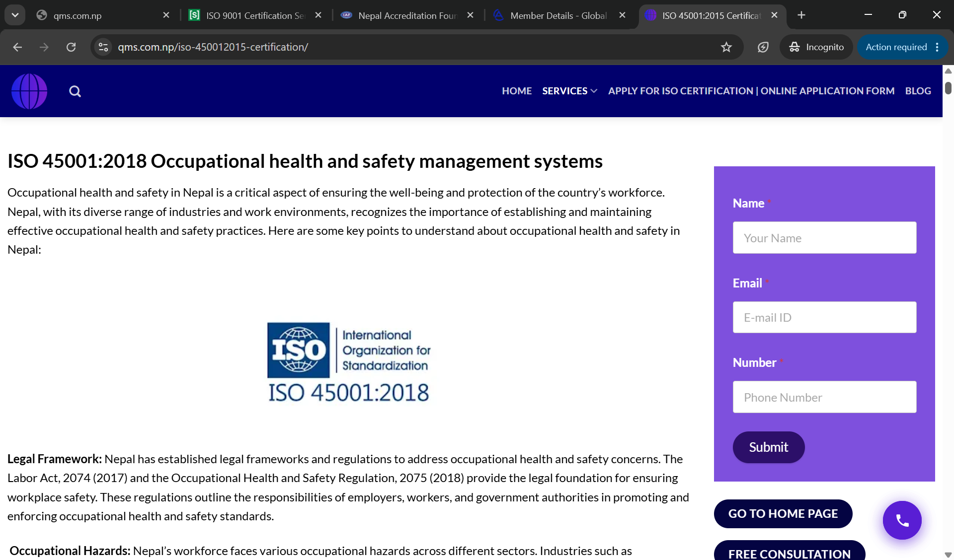This screenshot has height=560, width=954.
Task: Restore down the browser window
Action: [902, 15]
